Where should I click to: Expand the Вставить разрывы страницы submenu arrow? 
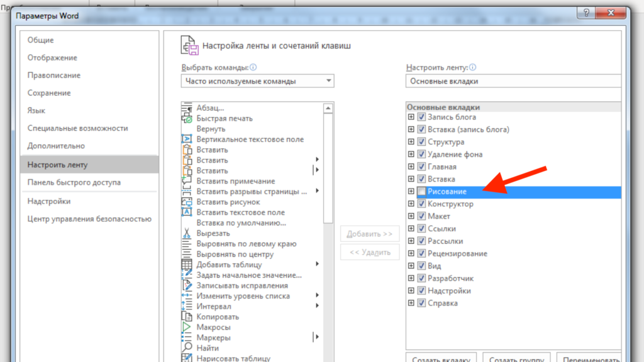(x=317, y=191)
